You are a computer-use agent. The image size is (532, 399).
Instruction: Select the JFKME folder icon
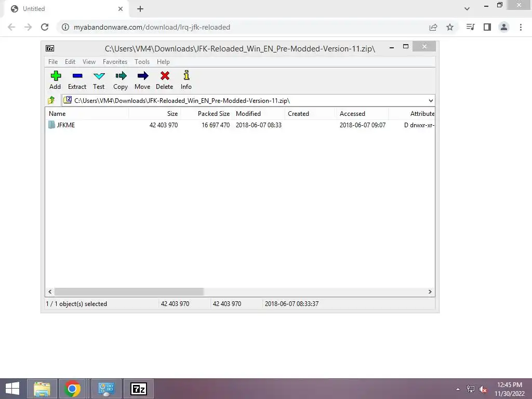pos(51,125)
